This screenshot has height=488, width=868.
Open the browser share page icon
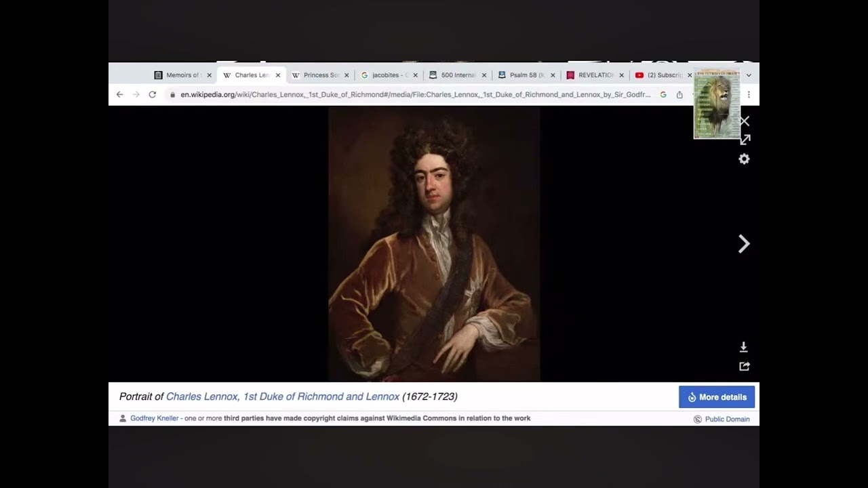pos(679,95)
